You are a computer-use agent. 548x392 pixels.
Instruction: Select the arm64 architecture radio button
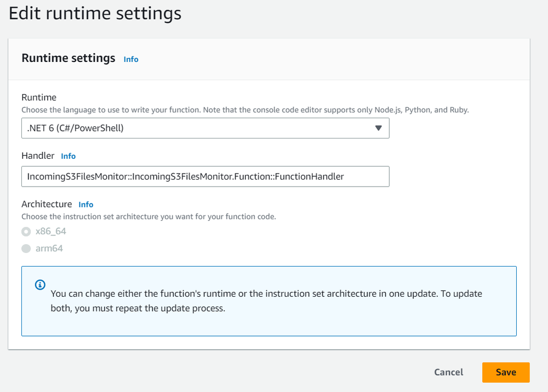pos(26,248)
